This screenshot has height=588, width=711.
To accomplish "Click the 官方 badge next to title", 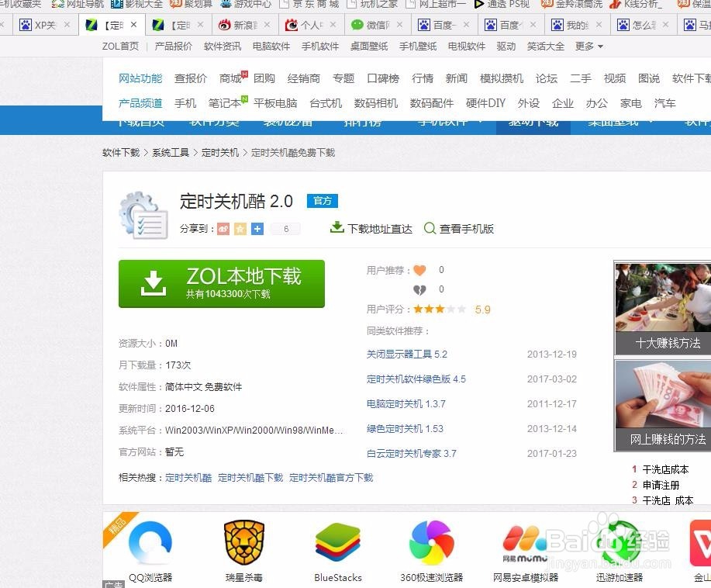I will click(x=323, y=201).
